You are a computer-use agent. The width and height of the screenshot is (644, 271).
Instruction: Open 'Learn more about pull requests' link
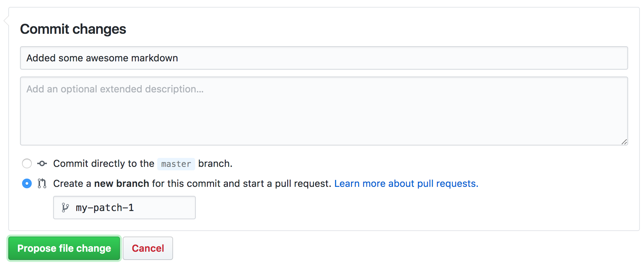click(406, 183)
